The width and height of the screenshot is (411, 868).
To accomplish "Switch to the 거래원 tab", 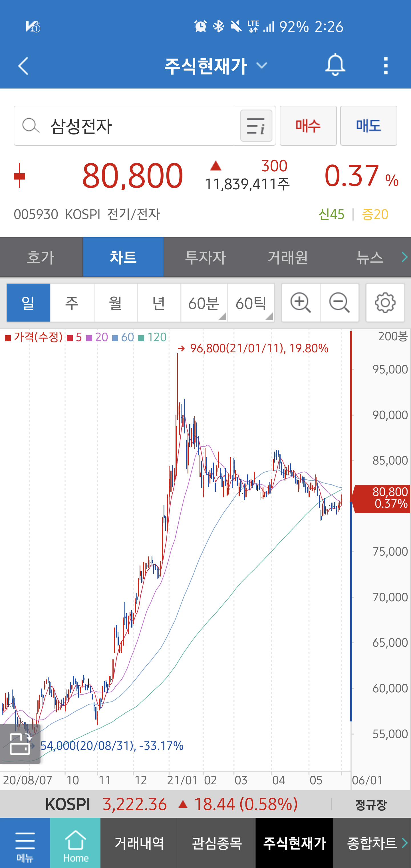I will click(287, 257).
